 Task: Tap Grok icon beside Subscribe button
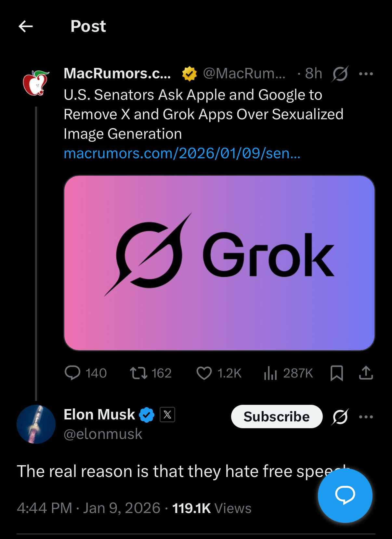pyautogui.click(x=340, y=417)
